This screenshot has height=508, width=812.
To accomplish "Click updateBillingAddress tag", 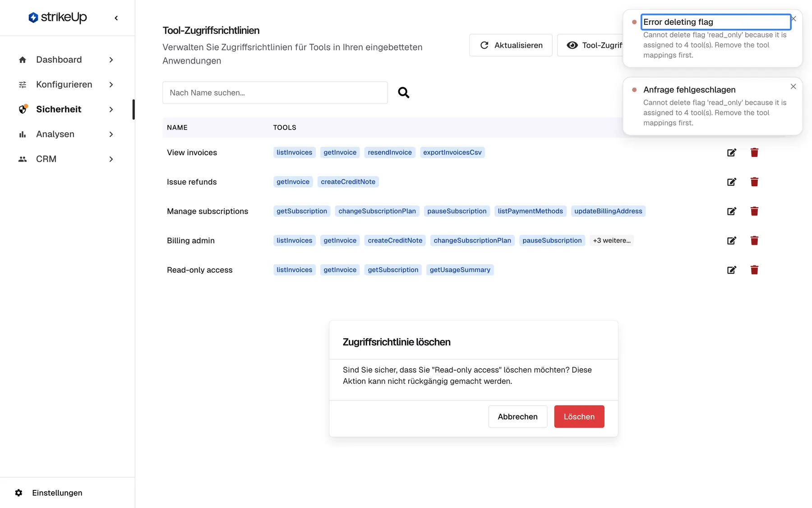I will click(608, 211).
